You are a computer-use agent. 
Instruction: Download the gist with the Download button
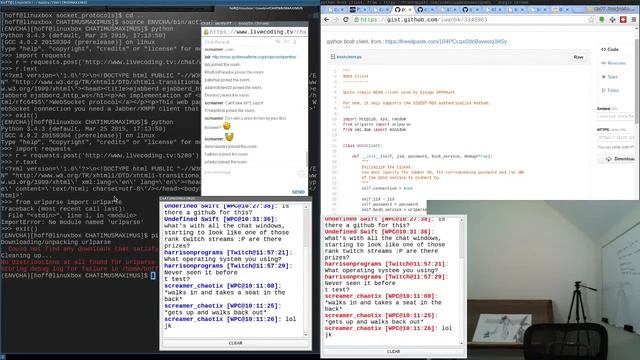tap(617, 159)
